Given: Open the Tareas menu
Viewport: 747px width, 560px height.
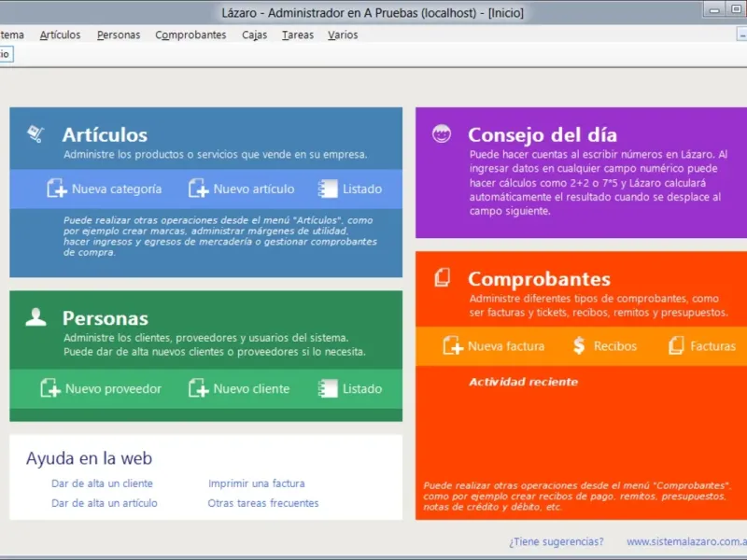Looking at the screenshot, I should 298,35.
